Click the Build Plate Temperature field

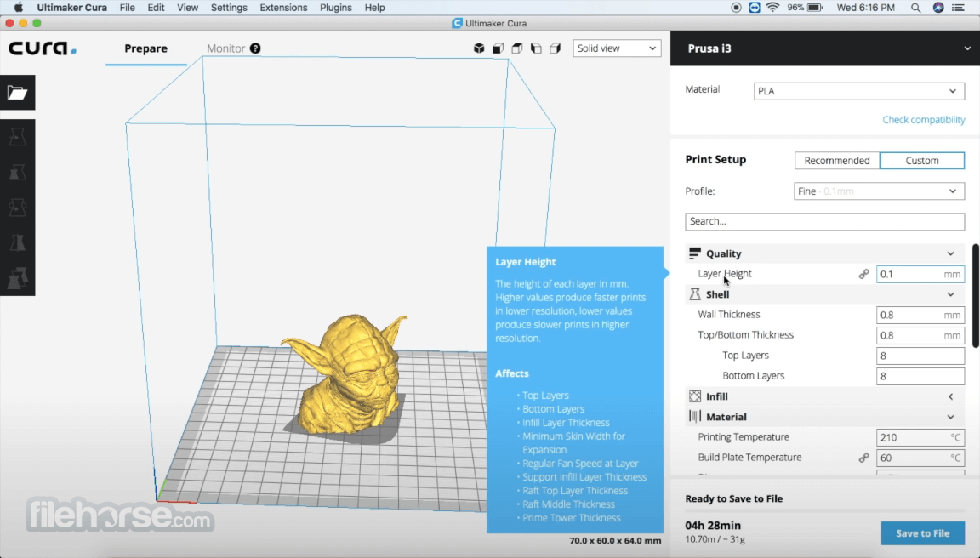tap(920, 458)
